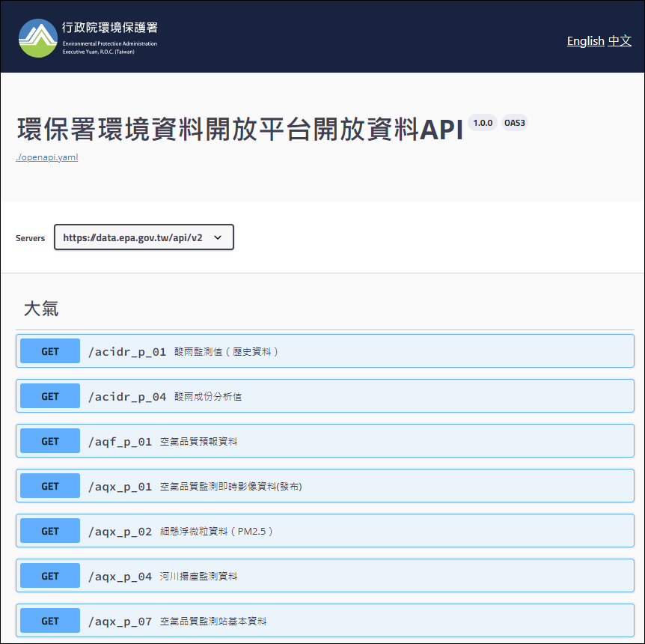Click the 1.0.0 version badge

click(x=483, y=123)
